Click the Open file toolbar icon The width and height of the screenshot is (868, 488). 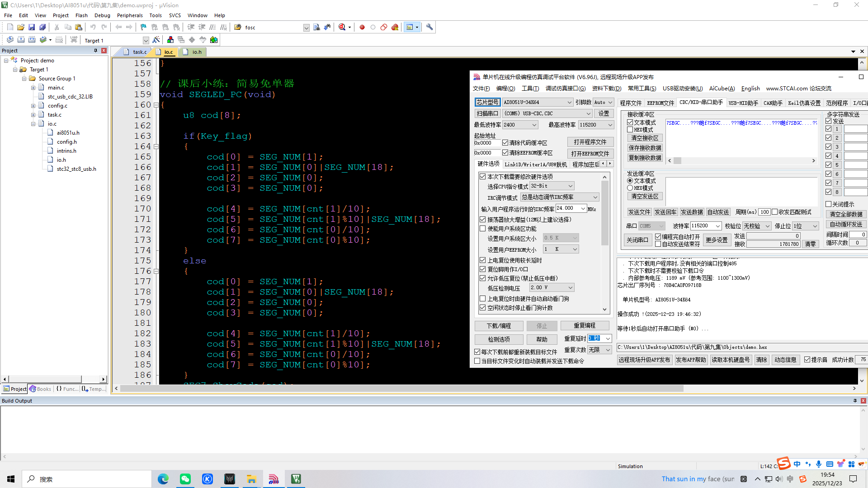tap(21, 27)
